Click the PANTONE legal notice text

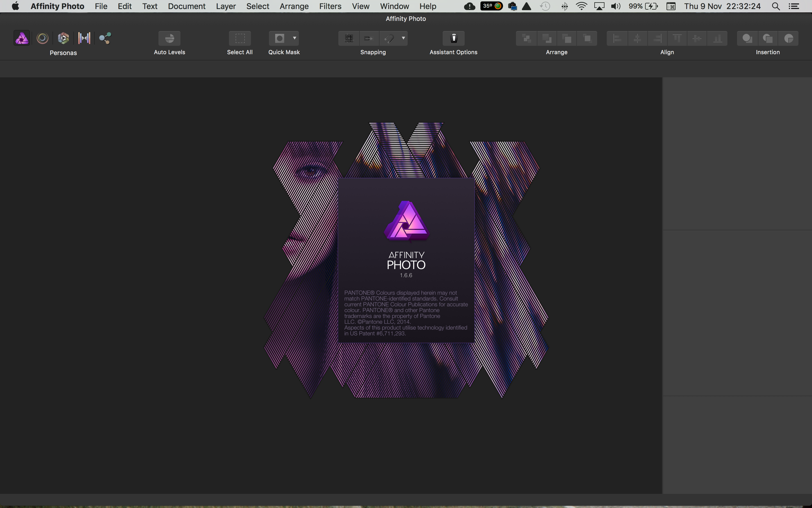click(x=406, y=313)
